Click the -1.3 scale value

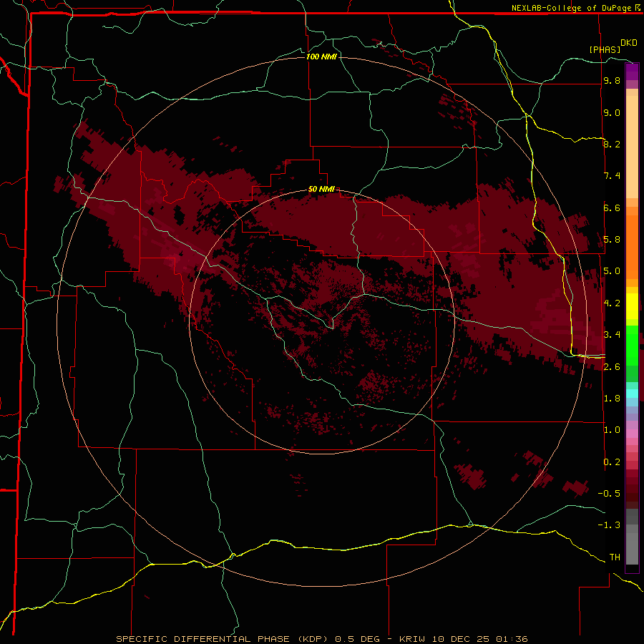click(x=609, y=525)
